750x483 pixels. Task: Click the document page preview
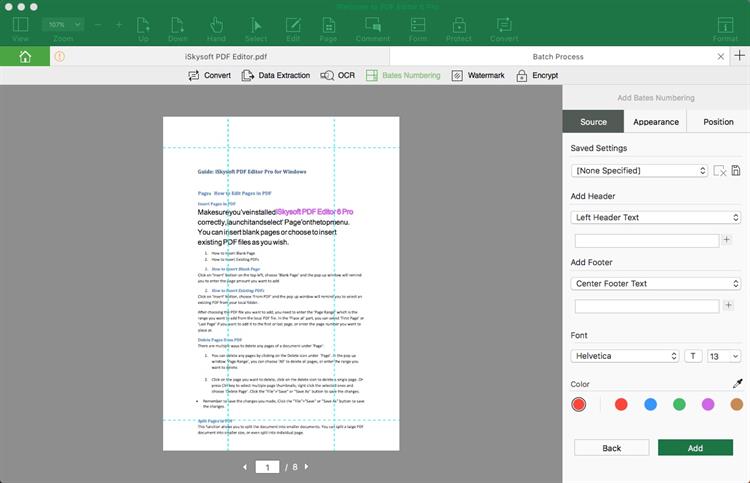(281, 283)
